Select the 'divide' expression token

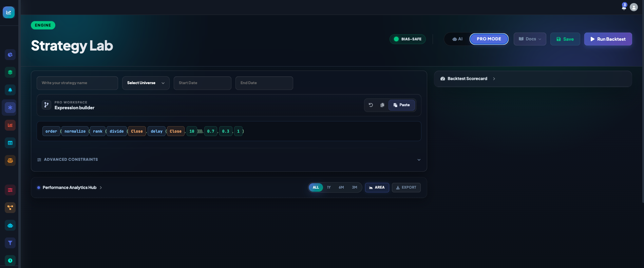pyautogui.click(x=117, y=131)
